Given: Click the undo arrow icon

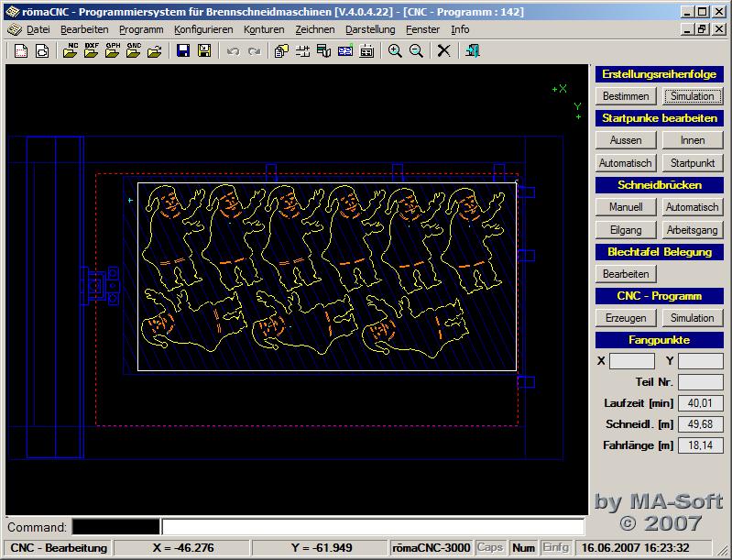Looking at the screenshot, I should pos(233,51).
